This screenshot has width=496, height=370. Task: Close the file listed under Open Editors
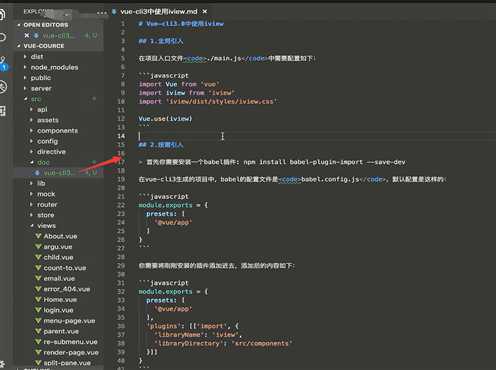tap(27, 35)
